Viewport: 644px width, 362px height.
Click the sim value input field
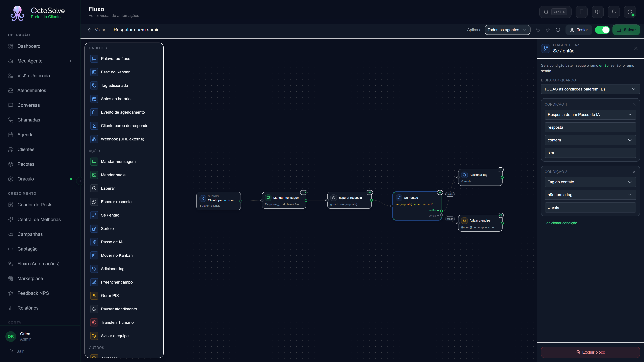590,153
